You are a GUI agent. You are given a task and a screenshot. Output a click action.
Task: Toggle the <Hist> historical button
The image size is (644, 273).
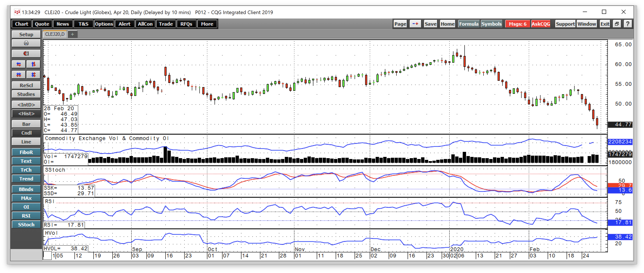[x=26, y=114]
